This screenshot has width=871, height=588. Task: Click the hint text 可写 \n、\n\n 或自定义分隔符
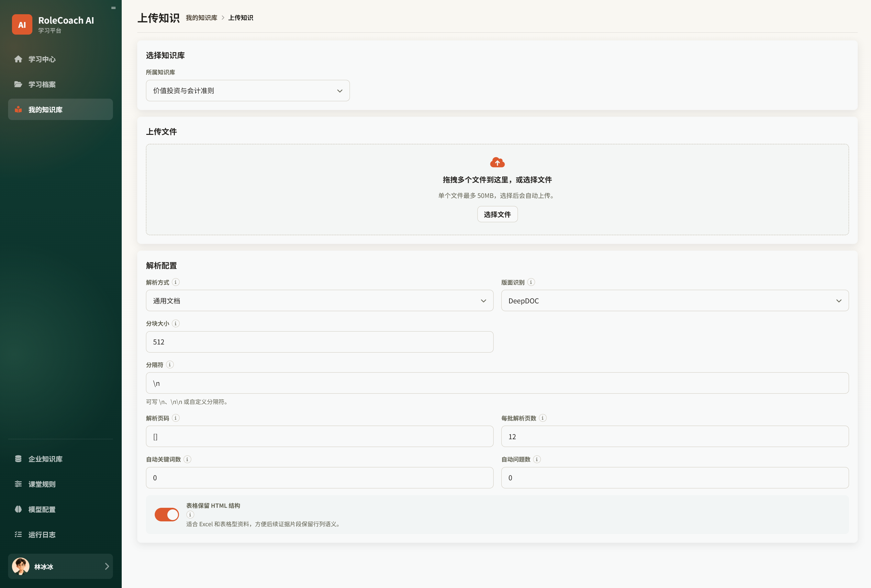tap(187, 401)
